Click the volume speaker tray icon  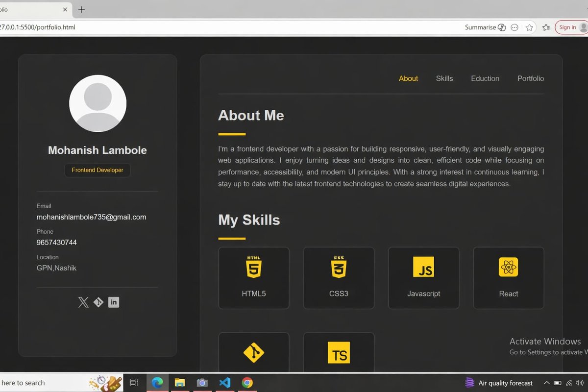click(x=581, y=383)
